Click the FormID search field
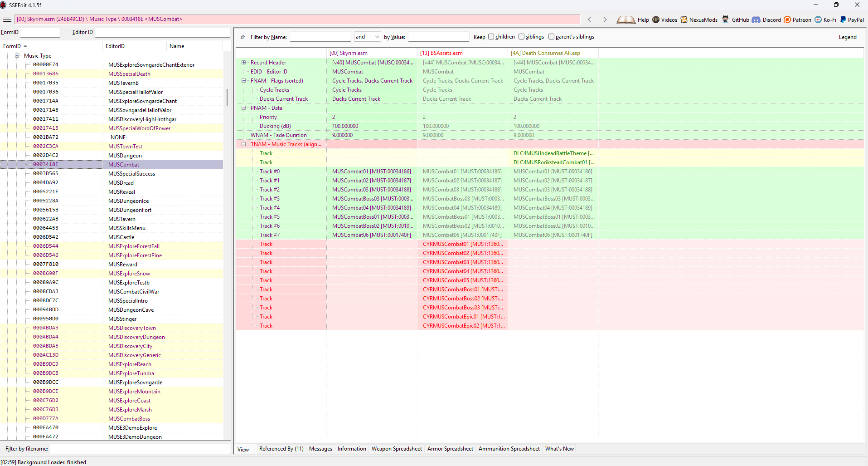Viewport: 868px width, 466px height. tap(40, 32)
